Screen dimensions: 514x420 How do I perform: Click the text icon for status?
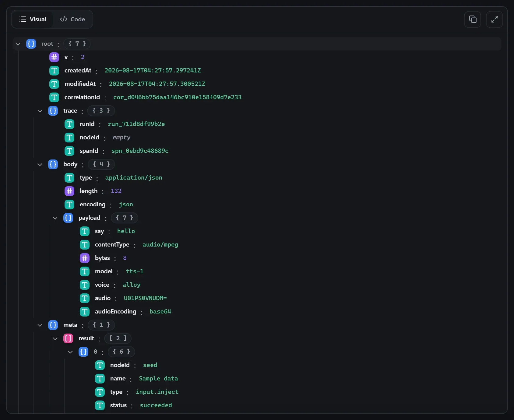coord(100,405)
